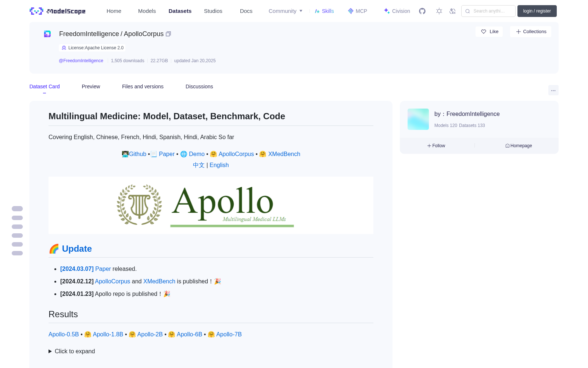Open the Datasets section

coord(180,11)
